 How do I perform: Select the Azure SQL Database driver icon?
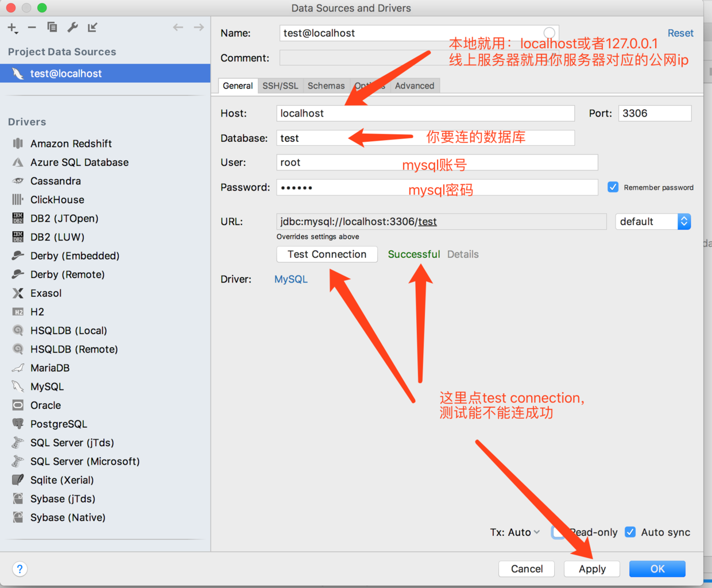click(x=18, y=163)
